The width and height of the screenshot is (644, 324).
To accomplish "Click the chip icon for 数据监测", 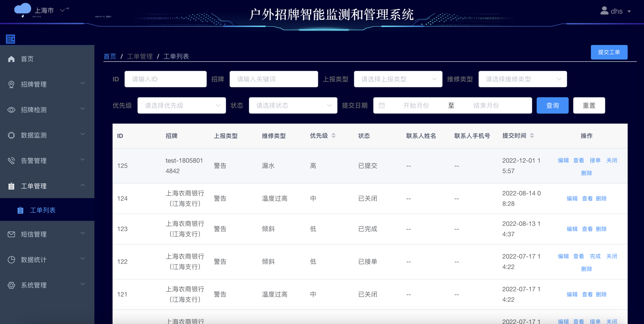I will click(11, 135).
